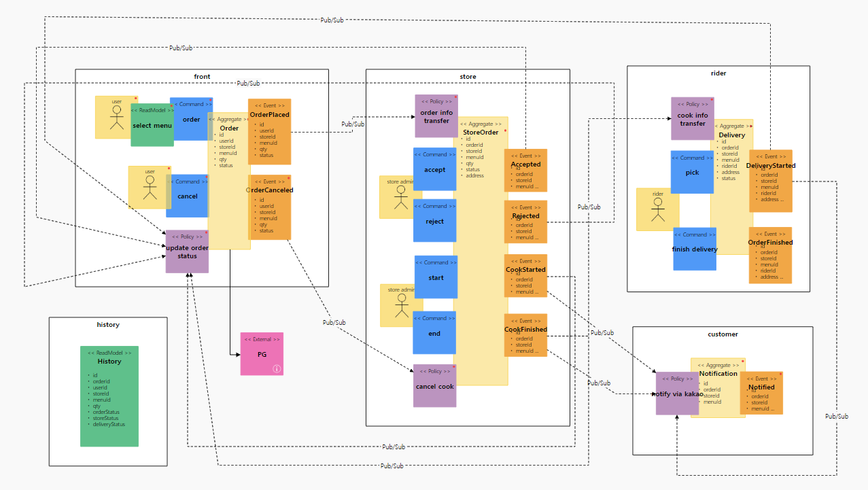Select the cook info transfer policy
This screenshot has width=868, height=490.
tap(693, 119)
